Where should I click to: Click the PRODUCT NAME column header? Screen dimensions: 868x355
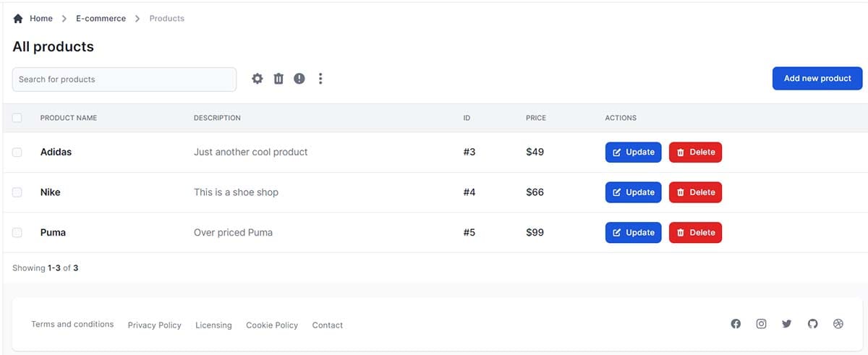[69, 118]
